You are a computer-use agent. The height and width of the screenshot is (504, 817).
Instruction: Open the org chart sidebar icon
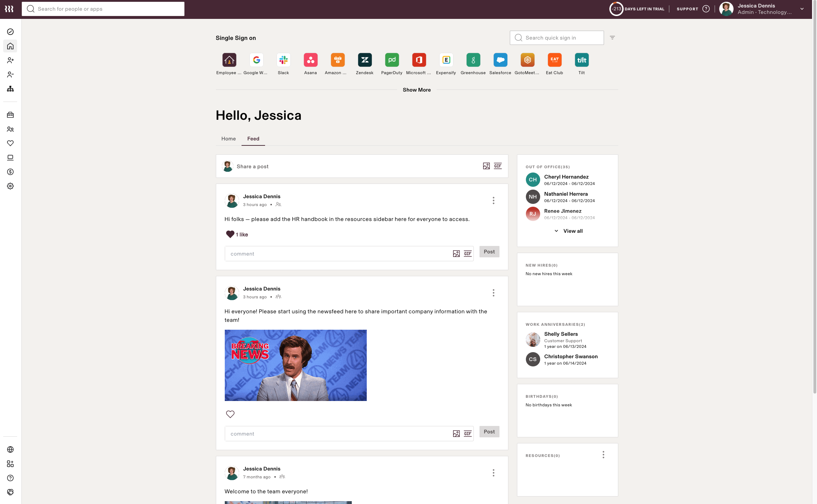(10, 89)
